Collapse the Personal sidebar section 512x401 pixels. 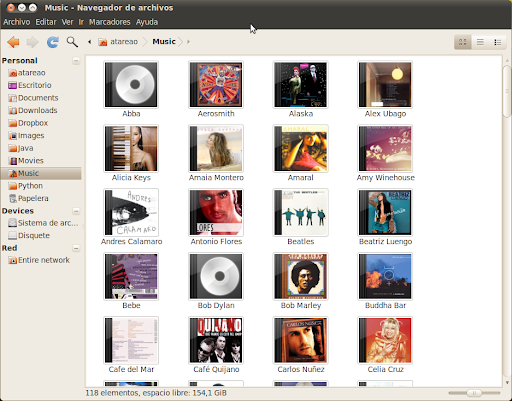[76, 61]
